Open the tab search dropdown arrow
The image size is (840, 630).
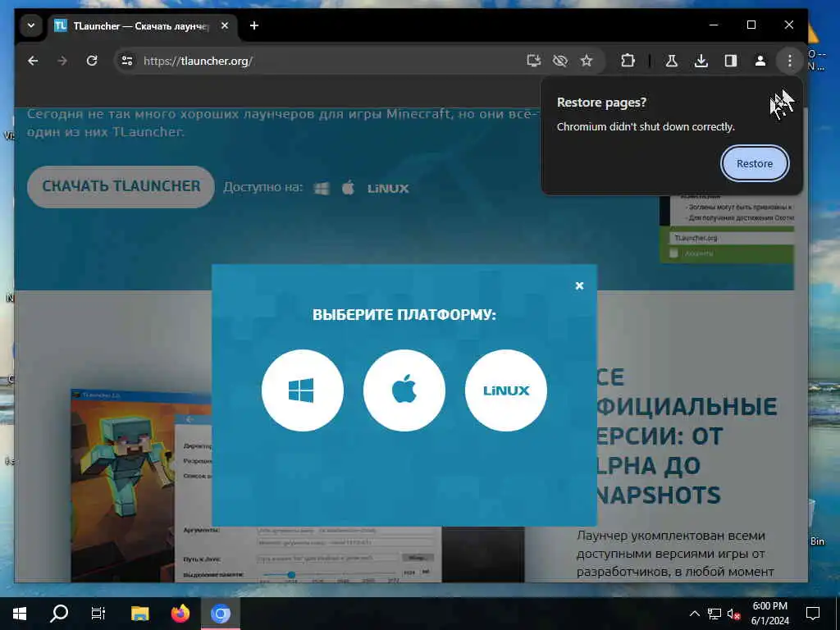31,25
